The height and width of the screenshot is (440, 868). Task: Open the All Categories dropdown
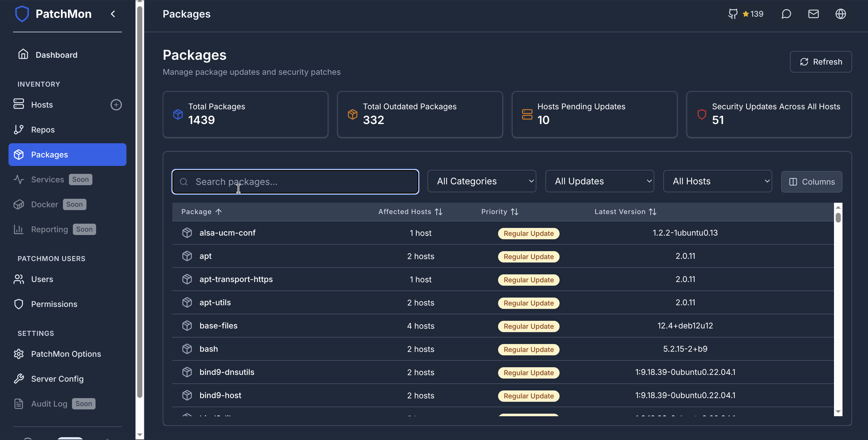(482, 181)
